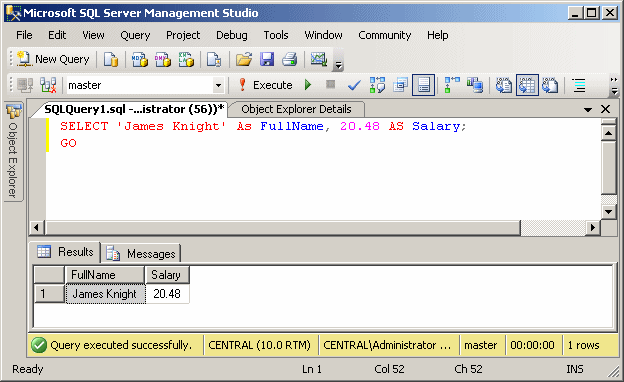This screenshot has height=382, width=624.
Task: Click the Print icon
Action: (x=290, y=59)
